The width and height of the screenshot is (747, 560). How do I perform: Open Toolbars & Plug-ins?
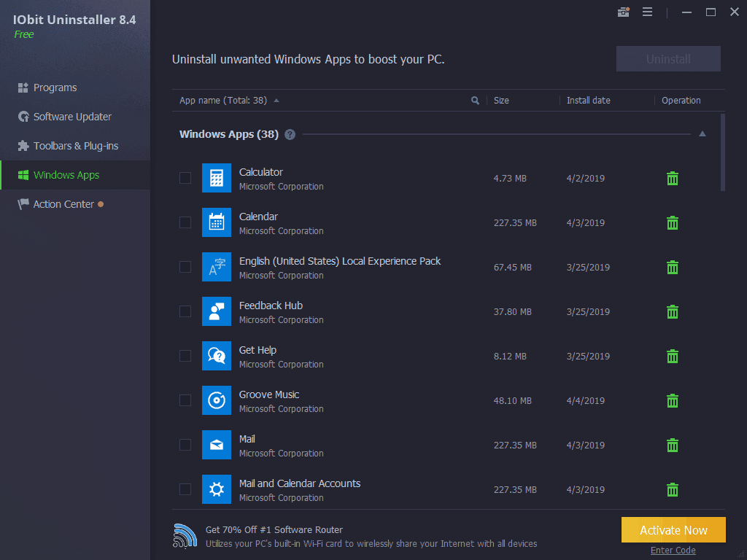click(x=75, y=146)
